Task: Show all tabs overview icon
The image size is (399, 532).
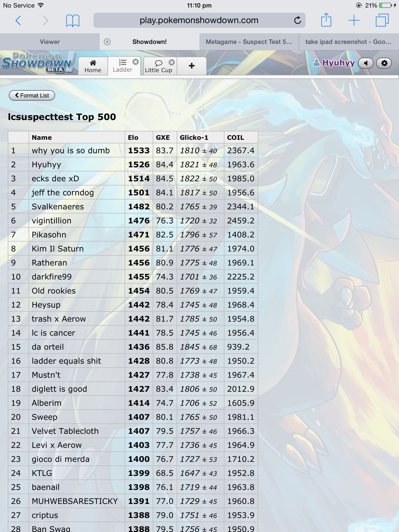Action: pos(382,20)
